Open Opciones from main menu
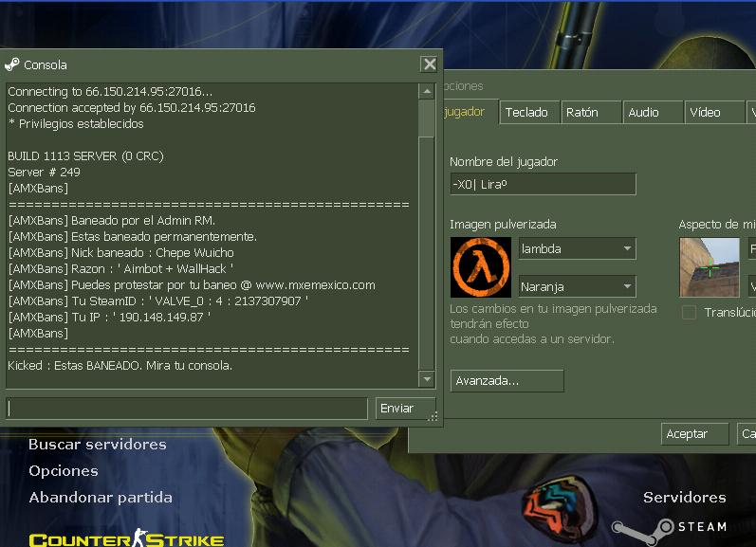 (x=64, y=471)
